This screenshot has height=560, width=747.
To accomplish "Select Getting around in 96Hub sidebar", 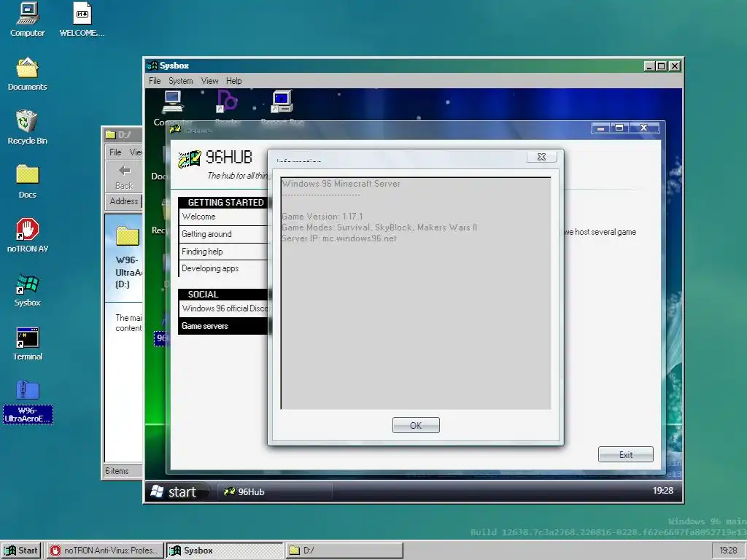I will [223, 234].
